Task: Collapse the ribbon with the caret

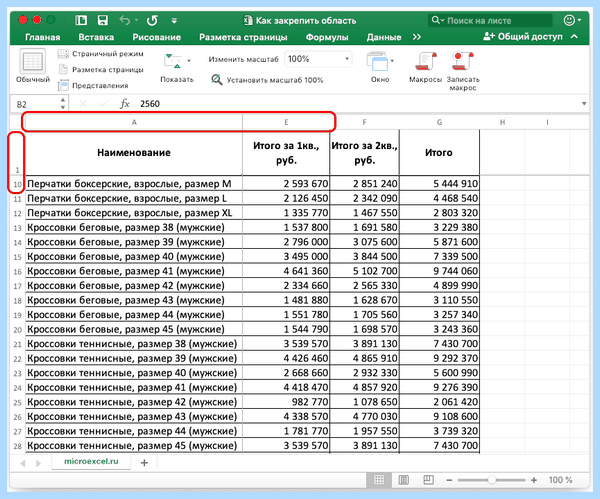Action: (x=574, y=37)
